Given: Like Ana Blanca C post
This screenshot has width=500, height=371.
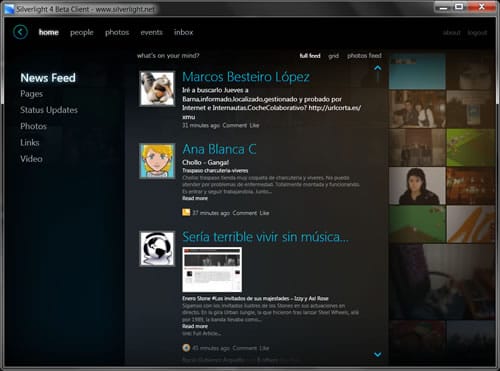Looking at the screenshot, I should tap(264, 213).
